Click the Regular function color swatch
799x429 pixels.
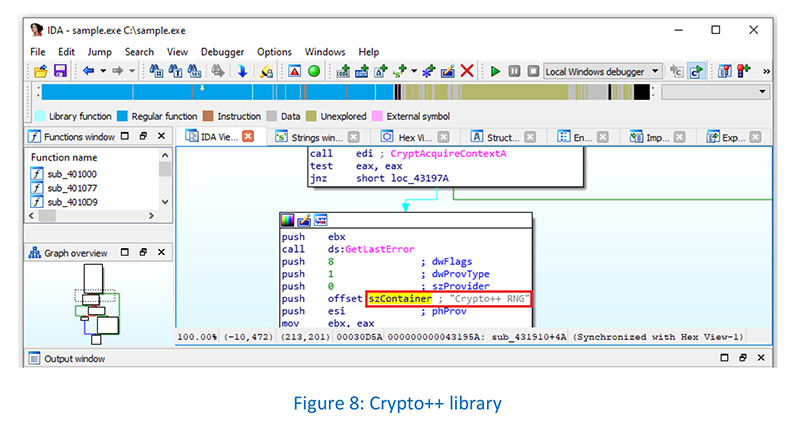(x=122, y=116)
